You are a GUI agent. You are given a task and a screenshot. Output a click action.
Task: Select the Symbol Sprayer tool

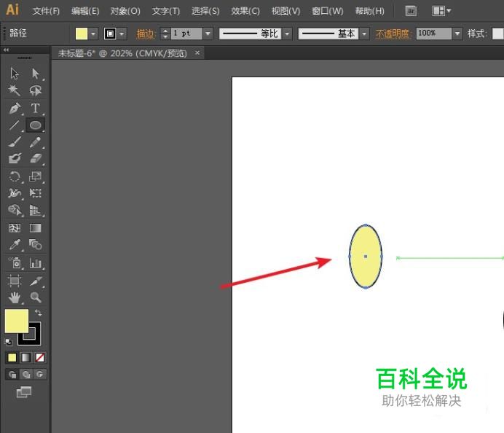pos(15,263)
